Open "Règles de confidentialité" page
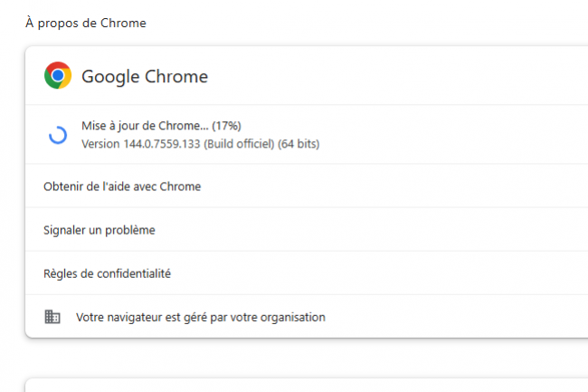 pos(107,273)
